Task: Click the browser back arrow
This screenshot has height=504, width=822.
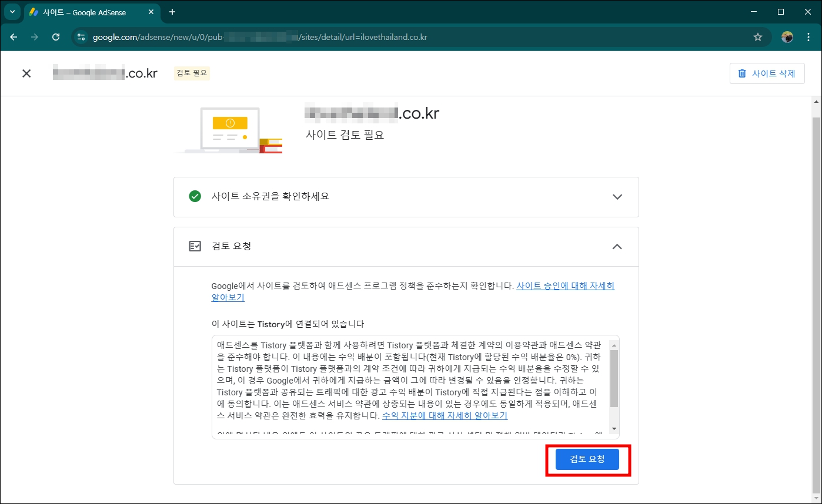Action: click(14, 36)
